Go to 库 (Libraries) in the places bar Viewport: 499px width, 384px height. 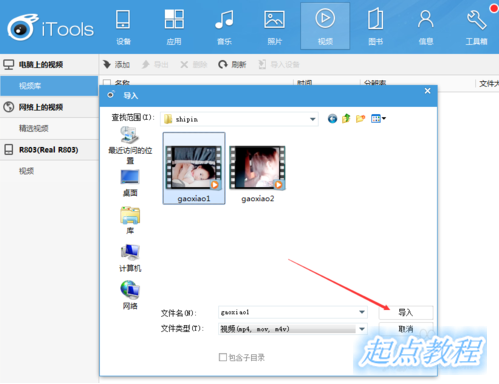(130, 221)
